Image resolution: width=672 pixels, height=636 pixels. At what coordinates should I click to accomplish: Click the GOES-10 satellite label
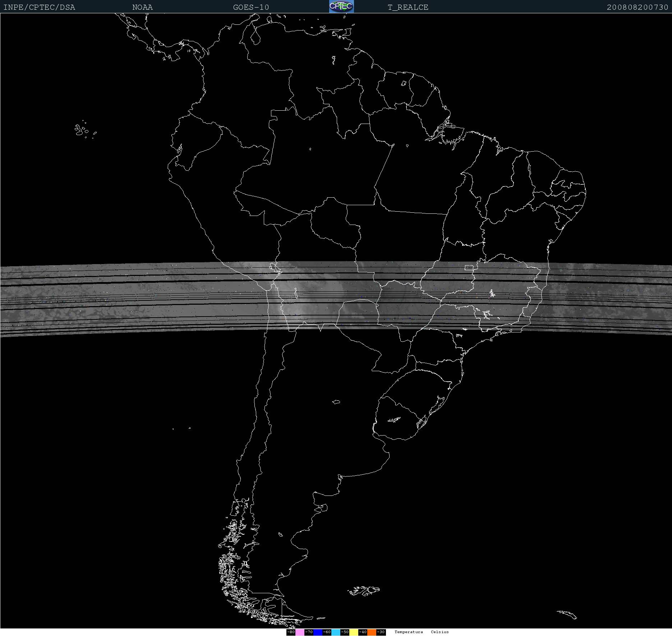(x=251, y=7)
